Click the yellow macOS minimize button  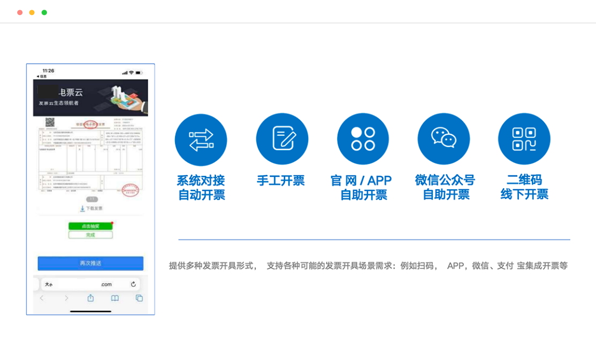(32, 12)
